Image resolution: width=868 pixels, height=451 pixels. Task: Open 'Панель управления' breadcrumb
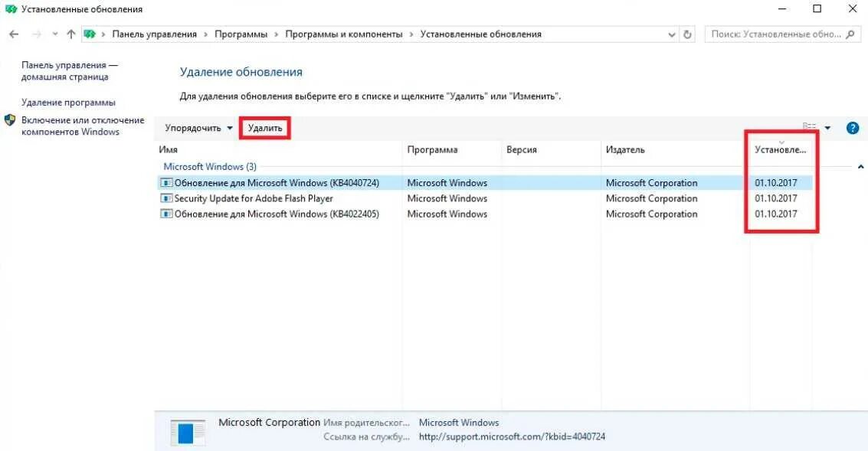click(x=155, y=34)
